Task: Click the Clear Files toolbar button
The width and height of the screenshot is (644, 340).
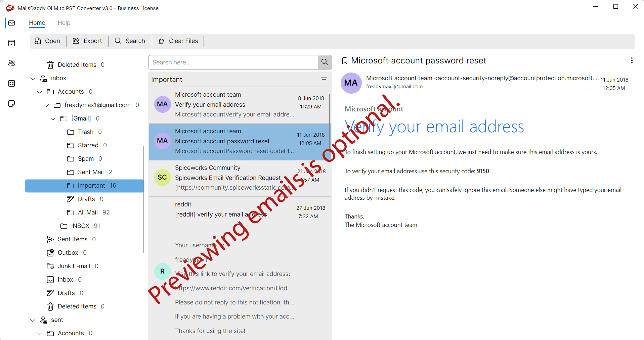Action: pyautogui.click(x=178, y=41)
